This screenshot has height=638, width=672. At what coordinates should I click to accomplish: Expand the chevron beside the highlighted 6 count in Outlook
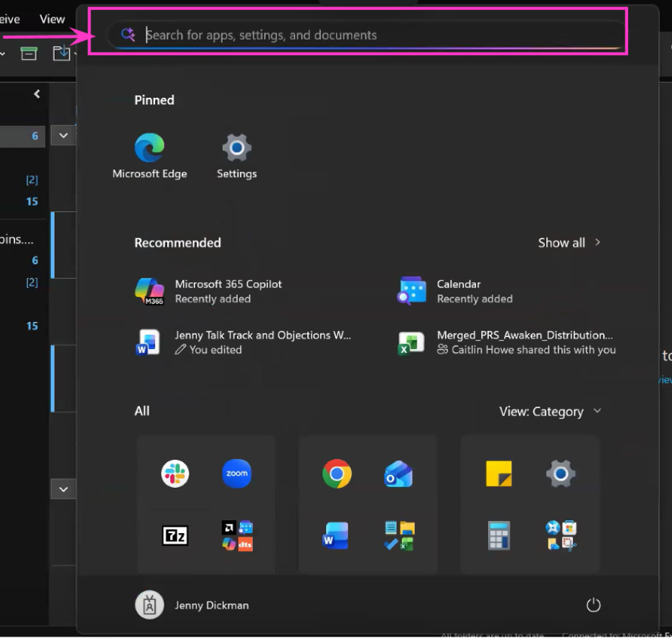pos(63,136)
